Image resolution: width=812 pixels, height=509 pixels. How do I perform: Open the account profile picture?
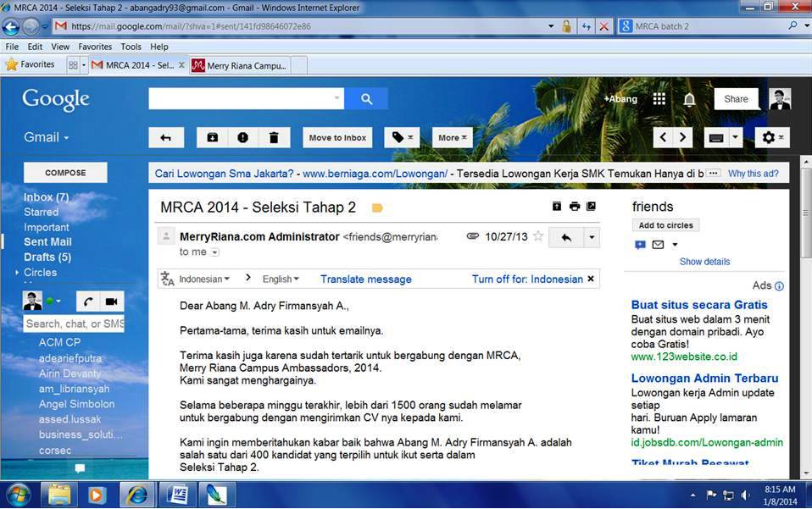click(x=780, y=99)
